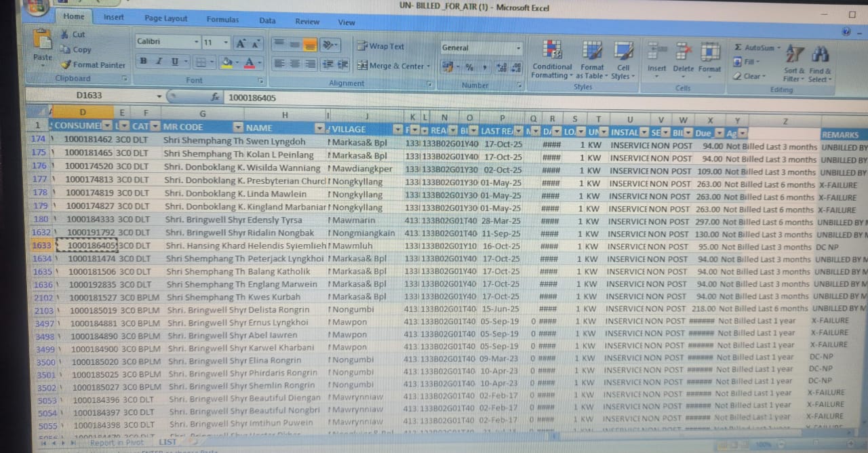Open the NAME column filter dropdown
The width and height of the screenshot is (868, 453).
tap(320, 128)
